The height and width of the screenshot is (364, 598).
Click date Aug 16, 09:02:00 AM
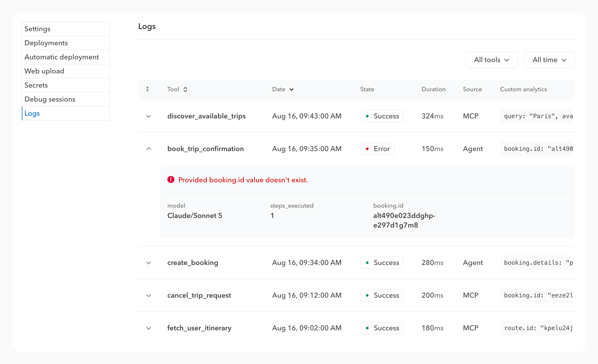click(x=307, y=328)
